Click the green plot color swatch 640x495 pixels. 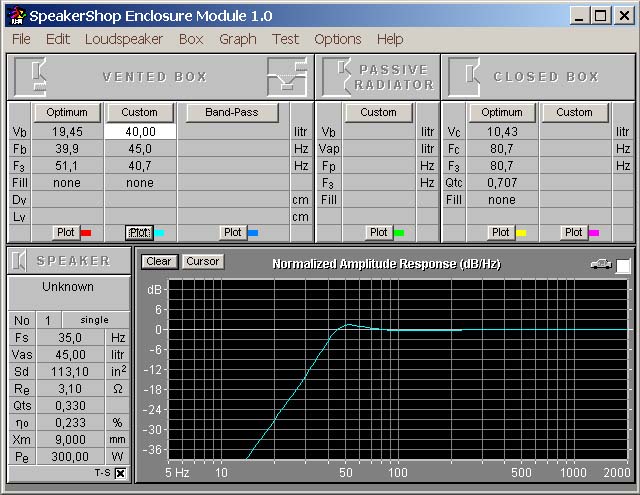click(399, 233)
